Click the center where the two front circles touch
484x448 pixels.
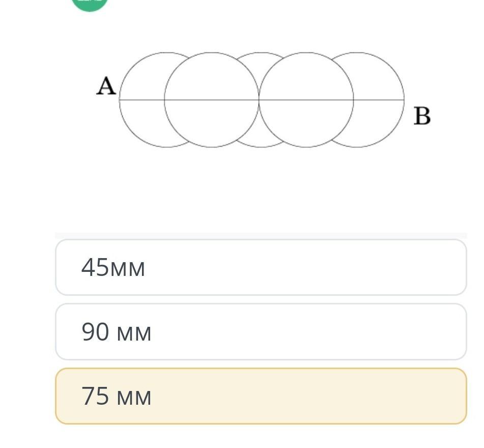(x=259, y=99)
